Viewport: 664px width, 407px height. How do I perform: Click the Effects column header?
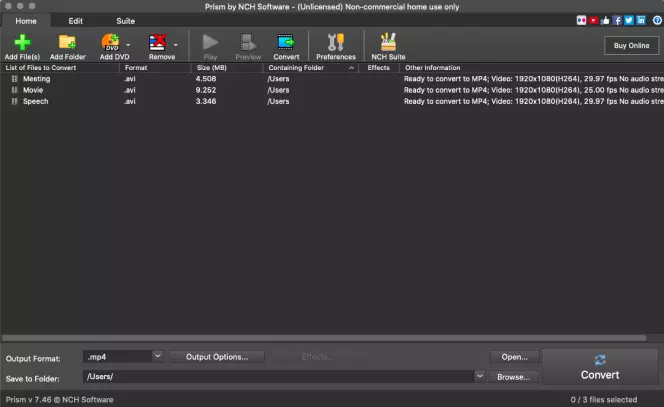379,68
